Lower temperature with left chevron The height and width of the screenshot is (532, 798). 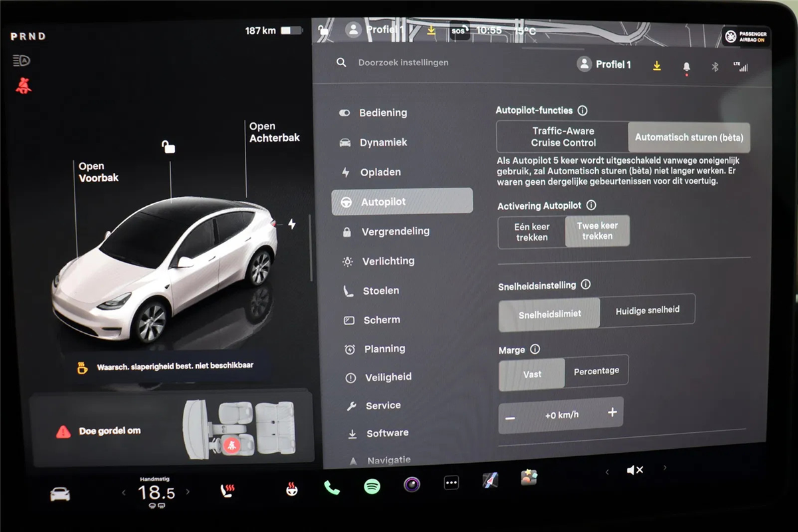pos(124,493)
